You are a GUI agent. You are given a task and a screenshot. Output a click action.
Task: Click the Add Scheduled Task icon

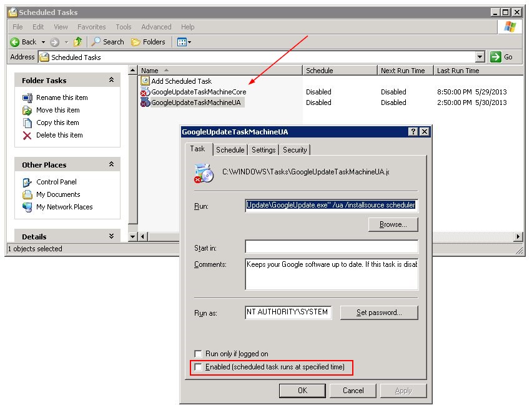pos(145,81)
